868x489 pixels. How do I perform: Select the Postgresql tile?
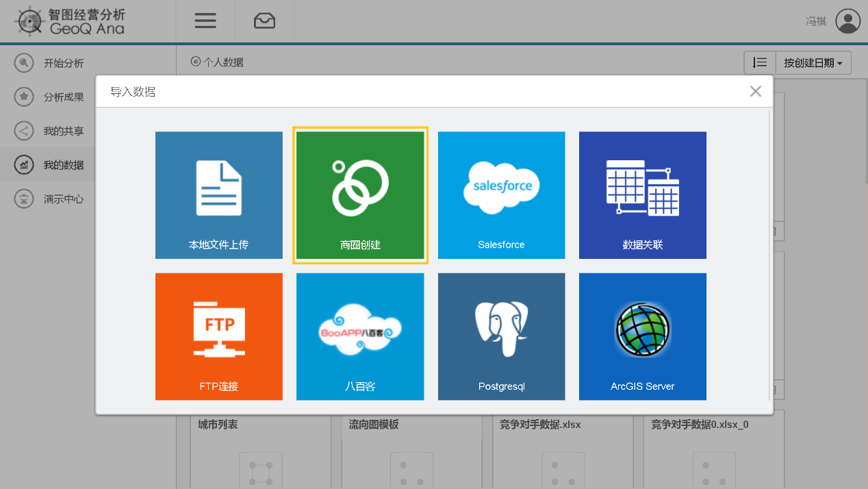pyautogui.click(x=502, y=336)
